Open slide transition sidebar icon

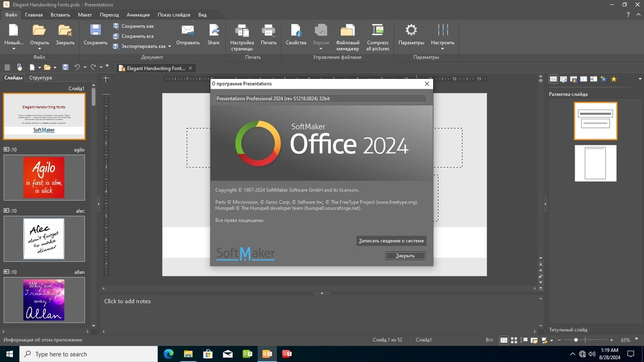pyautogui.click(x=594, y=79)
